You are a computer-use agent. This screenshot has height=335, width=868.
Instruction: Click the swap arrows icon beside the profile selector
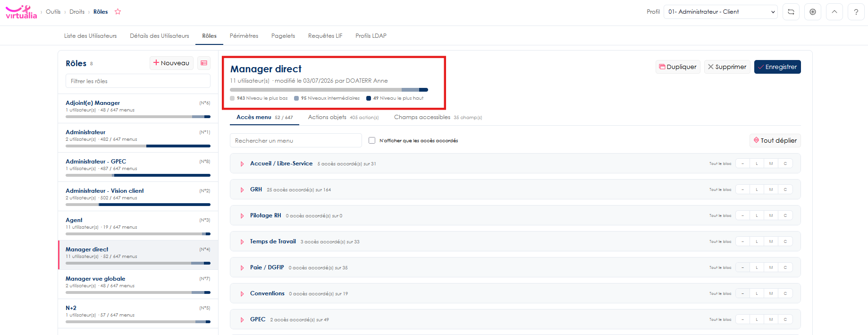click(x=791, y=12)
